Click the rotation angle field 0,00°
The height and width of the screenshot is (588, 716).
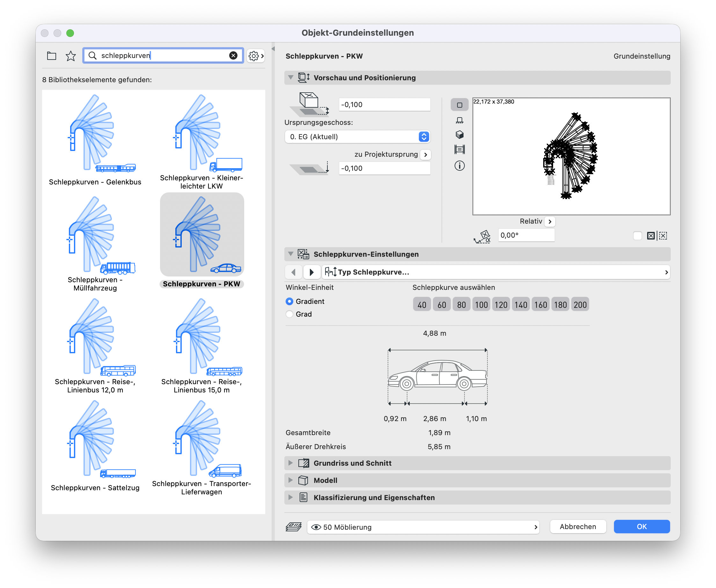click(526, 235)
